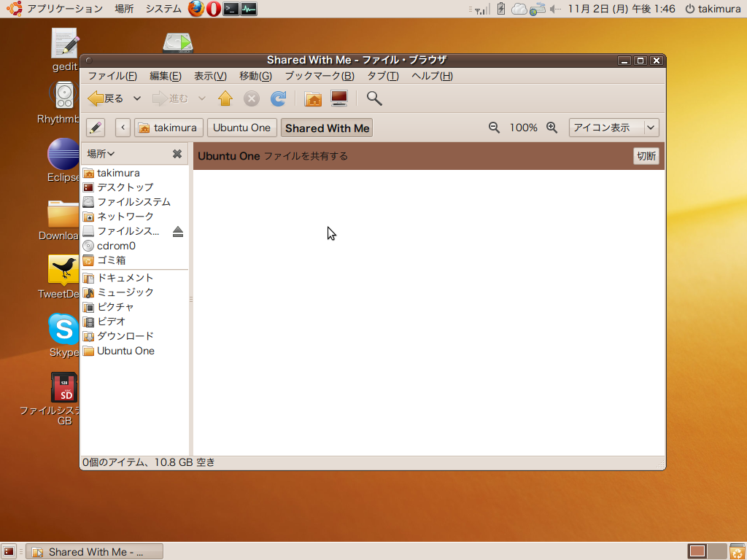This screenshot has width=747, height=560.
Task: Open the Back history dropdown arrow
Action: pyautogui.click(x=137, y=98)
